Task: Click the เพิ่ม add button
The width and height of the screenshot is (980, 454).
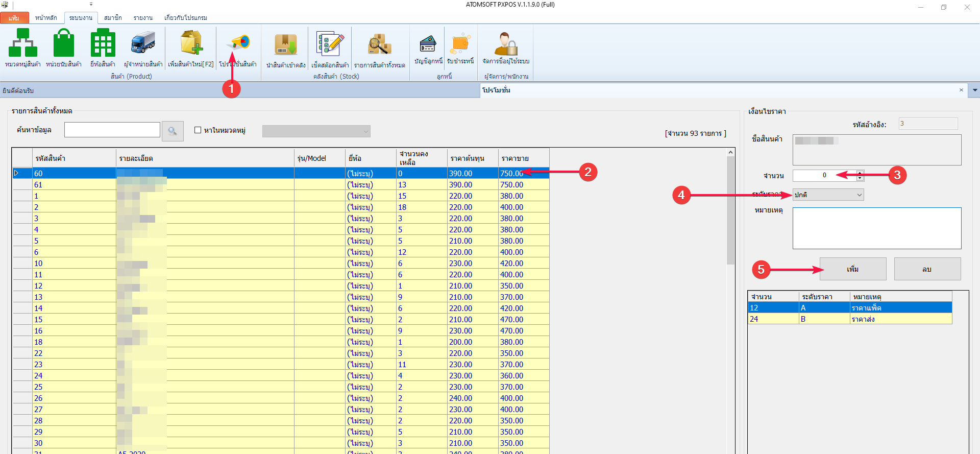Action: pos(853,269)
